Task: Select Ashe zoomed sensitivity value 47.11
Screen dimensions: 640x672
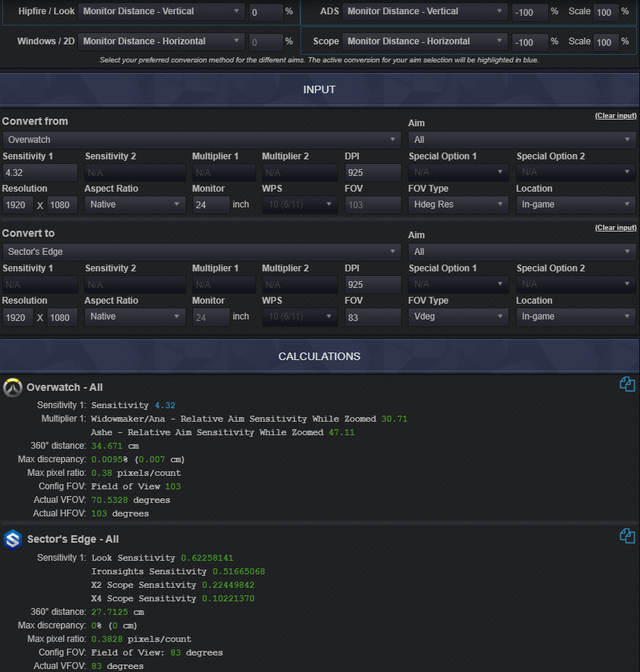Action: pyautogui.click(x=342, y=432)
